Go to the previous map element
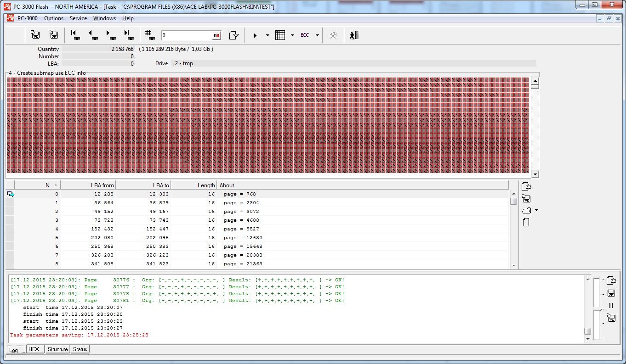Screen dimensions: 626x364 coord(93,35)
